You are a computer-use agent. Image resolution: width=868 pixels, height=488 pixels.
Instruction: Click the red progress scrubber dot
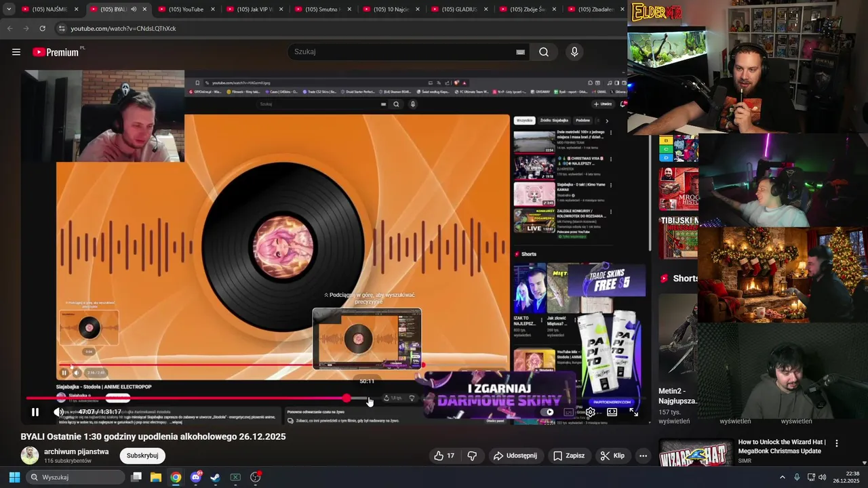(347, 399)
